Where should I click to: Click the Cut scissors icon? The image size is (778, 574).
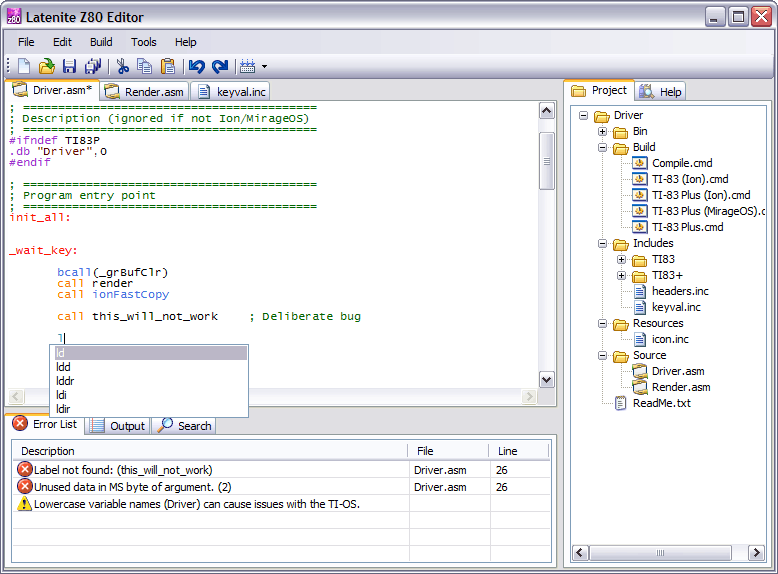[x=123, y=66]
